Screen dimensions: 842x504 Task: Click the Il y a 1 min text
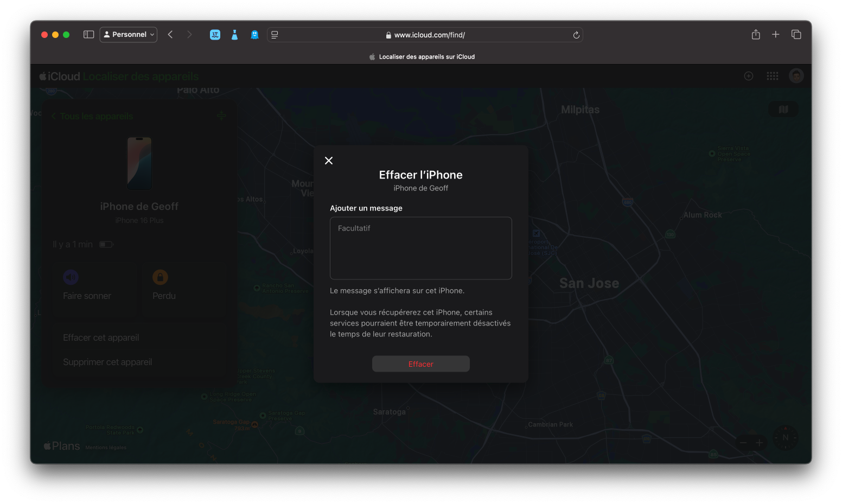73,245
